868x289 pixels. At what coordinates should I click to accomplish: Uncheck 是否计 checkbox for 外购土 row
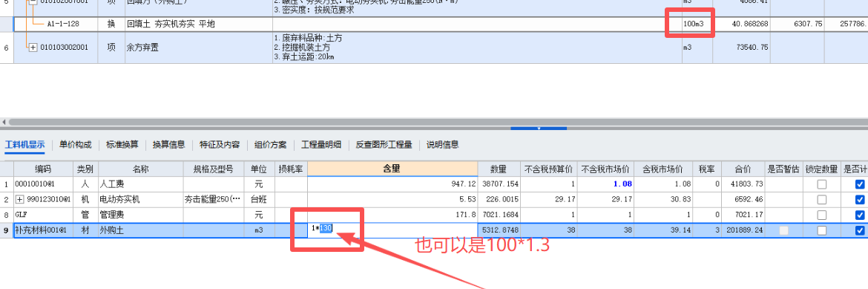(x=860, y=230)
